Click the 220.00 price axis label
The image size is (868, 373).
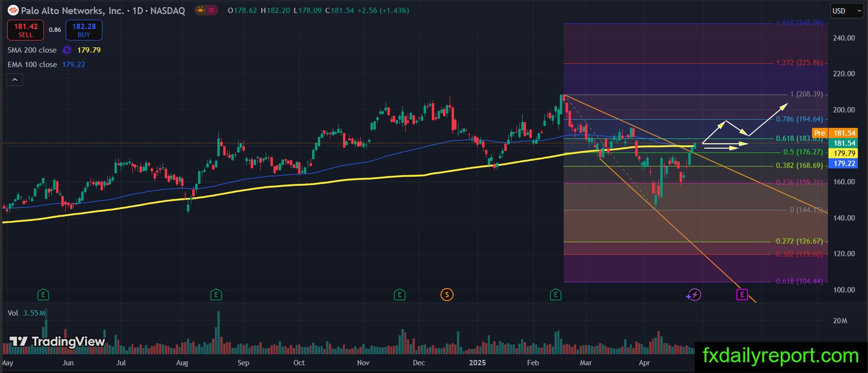click(844, 74)
